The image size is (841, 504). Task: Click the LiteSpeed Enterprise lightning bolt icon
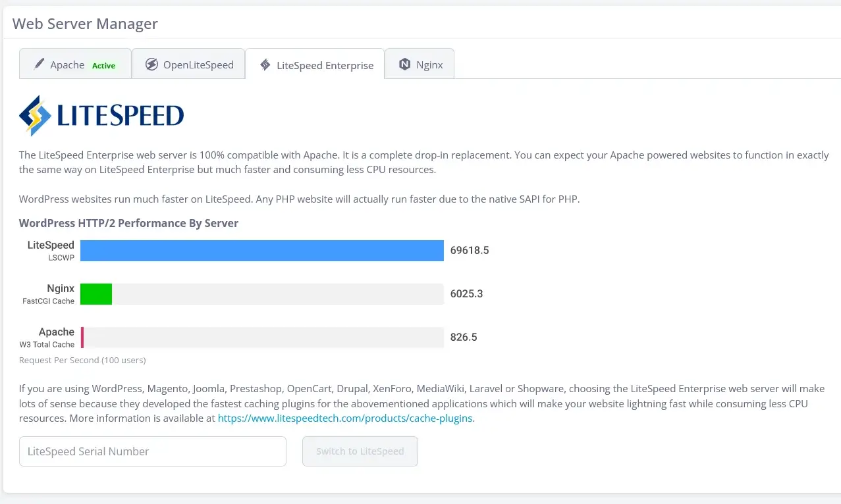pos(265,64)
